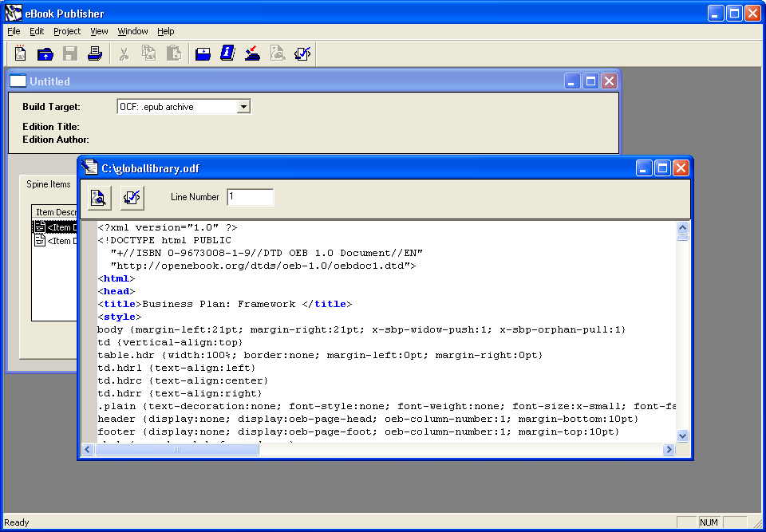This screenshot has height=532, width=766.
Task: Open the Window menu
Action: click(132, 31)
